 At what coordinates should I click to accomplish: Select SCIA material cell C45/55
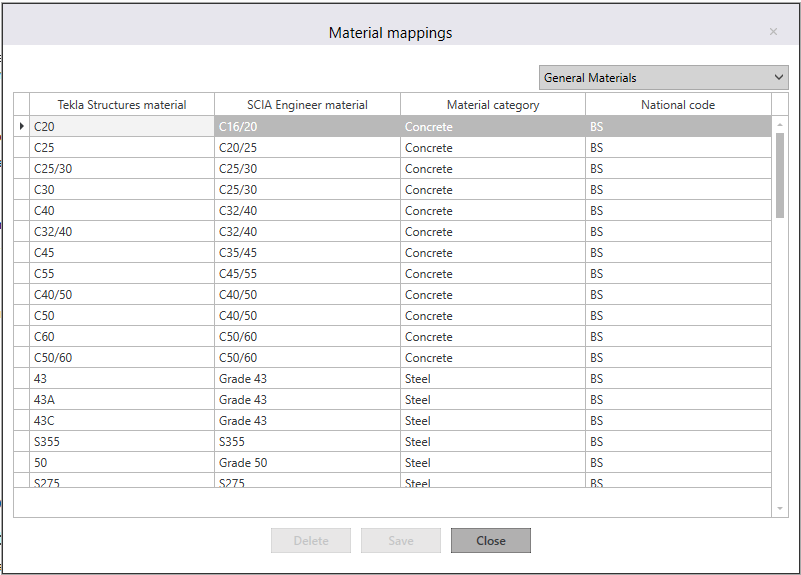coord(308,273)
